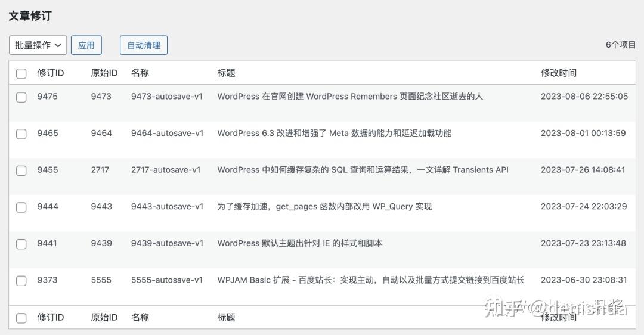Click the WPJAM Basic 百度站长 title
Screen dimensions: 644x335
point(371,280)
